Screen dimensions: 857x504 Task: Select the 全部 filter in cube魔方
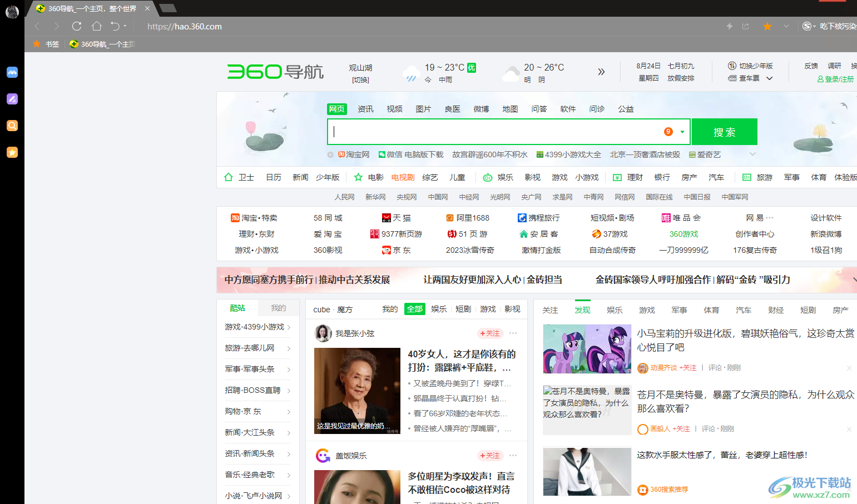[414, 309]
